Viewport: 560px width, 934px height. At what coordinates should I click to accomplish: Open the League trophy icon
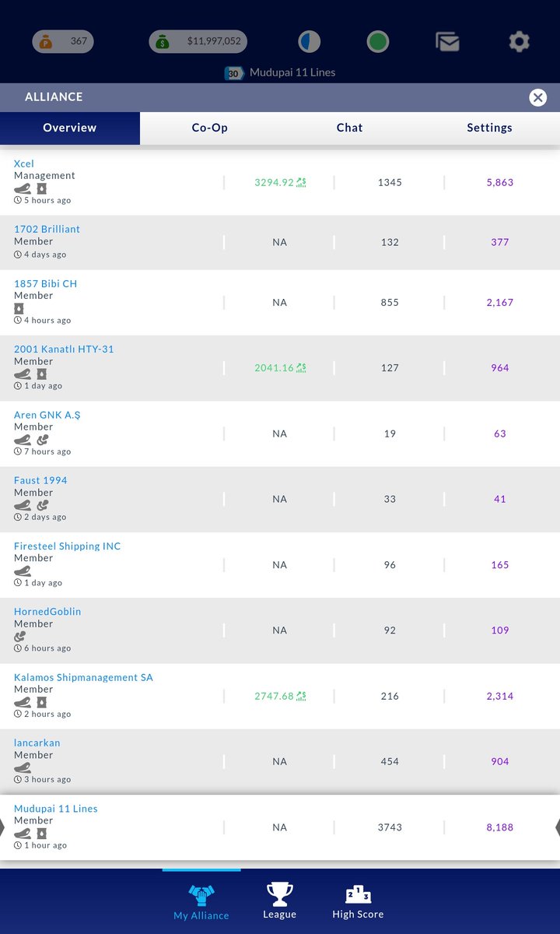click(x=279, y=894)
